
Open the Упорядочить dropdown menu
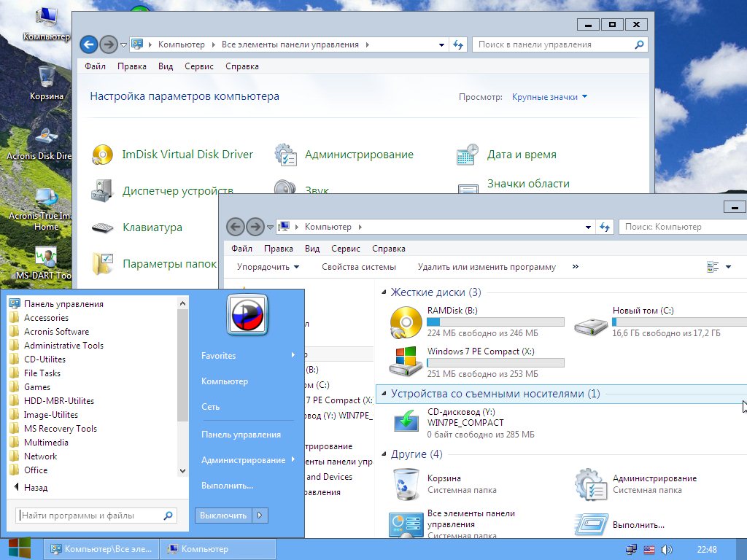point(268,267)
